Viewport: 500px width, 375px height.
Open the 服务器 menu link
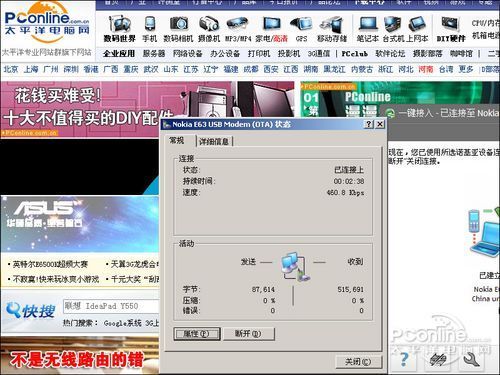click(154, 53)
